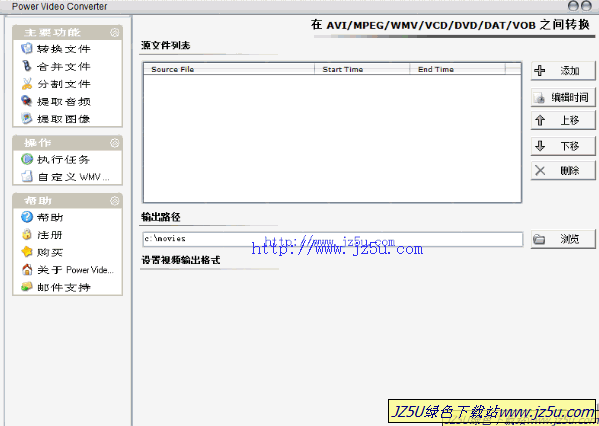Viewport: 599px width, 426px height.
Task: Collapse the 主要功能 panel section
Action: tap(115, 32)
